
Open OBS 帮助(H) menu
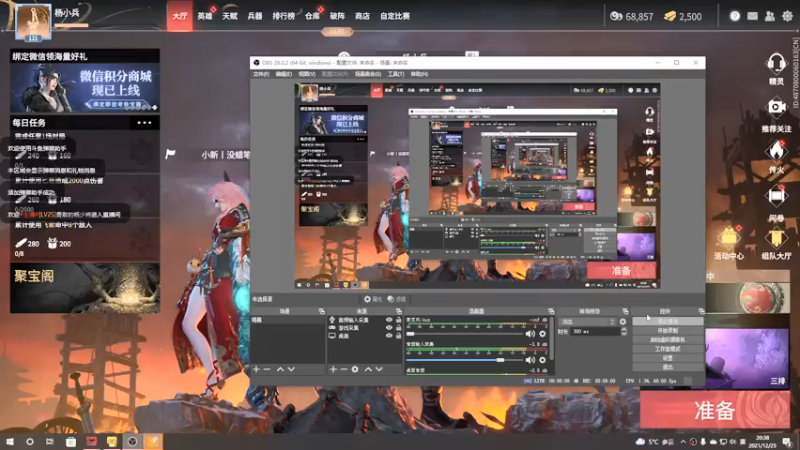[419, 74]
